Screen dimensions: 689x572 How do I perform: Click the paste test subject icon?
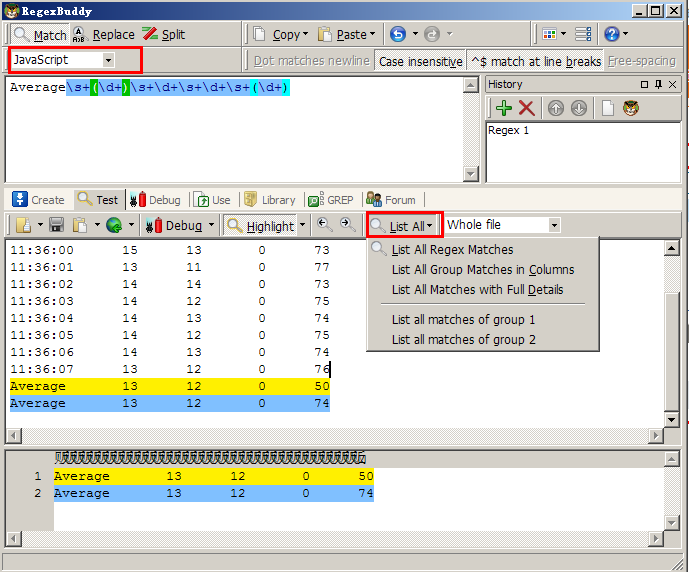pyautogui.click(x=80, y=225)
